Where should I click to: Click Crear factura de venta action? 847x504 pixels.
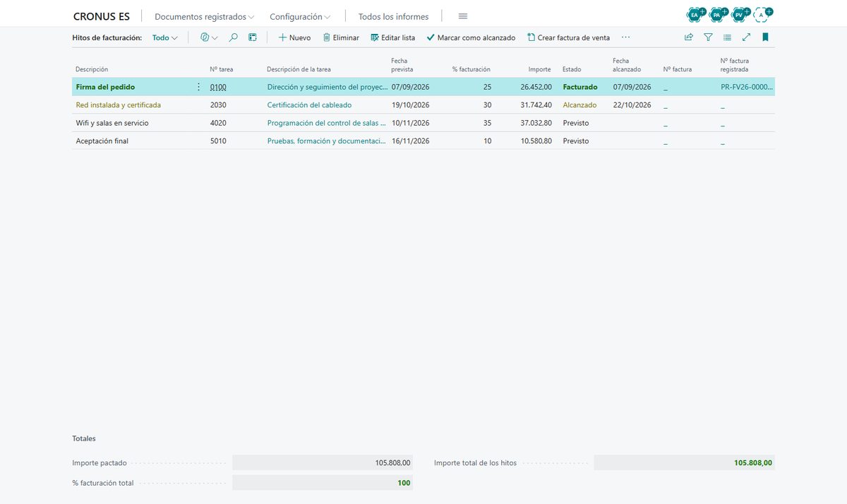[569, 37]
